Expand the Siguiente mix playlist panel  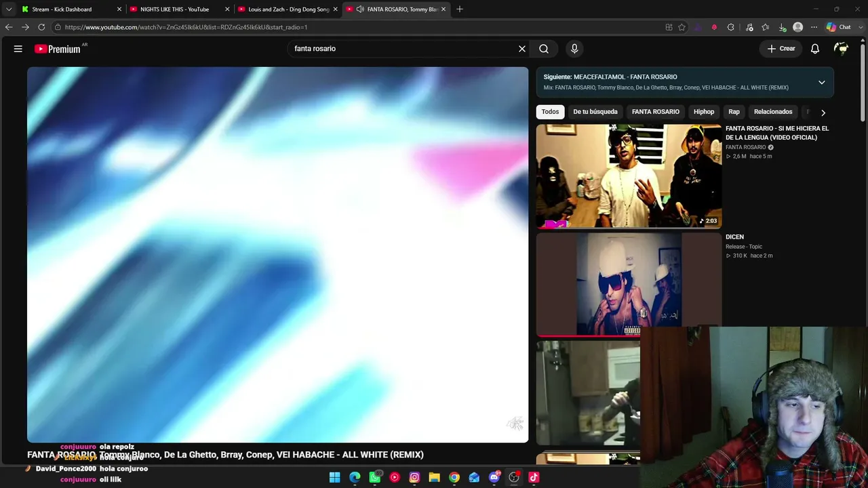821,83
